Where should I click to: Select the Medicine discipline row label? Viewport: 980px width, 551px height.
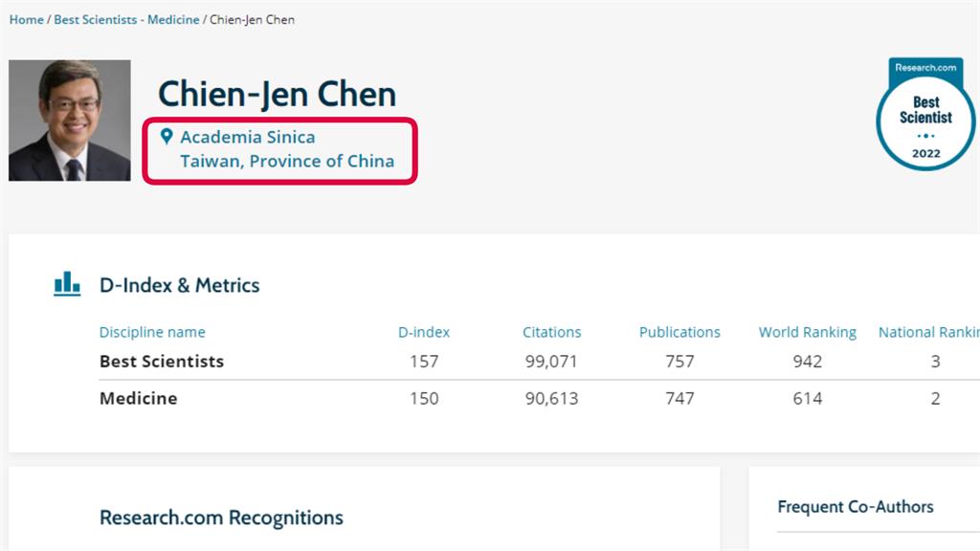(x=138, y=399)
